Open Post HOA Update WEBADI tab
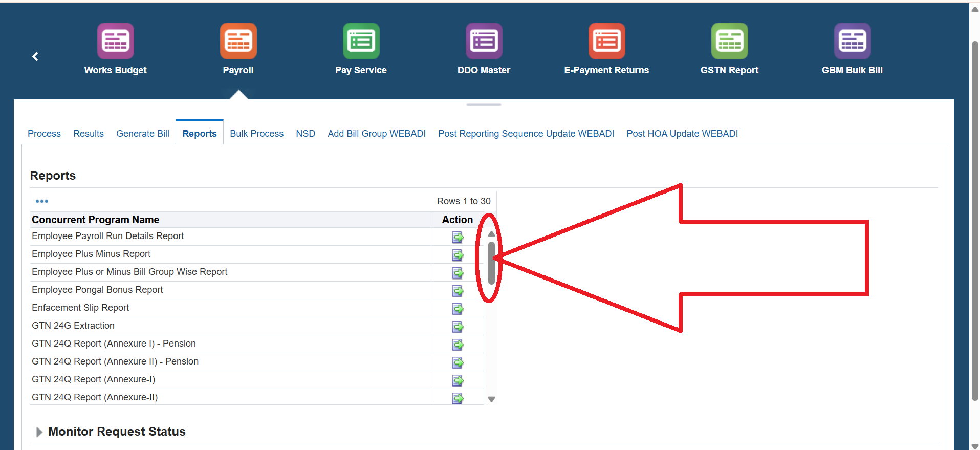 point(682,134)
